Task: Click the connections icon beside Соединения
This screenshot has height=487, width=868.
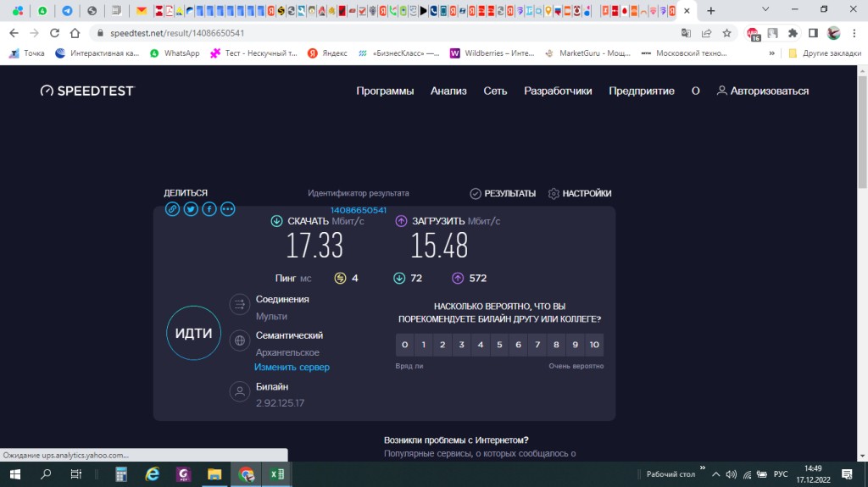Action: [x=240, y=304]
